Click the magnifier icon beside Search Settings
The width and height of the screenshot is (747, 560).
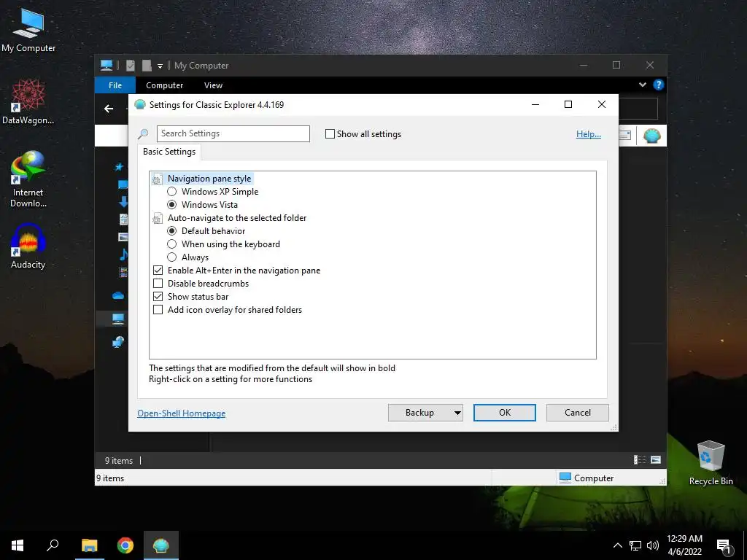tap(143, 134)
